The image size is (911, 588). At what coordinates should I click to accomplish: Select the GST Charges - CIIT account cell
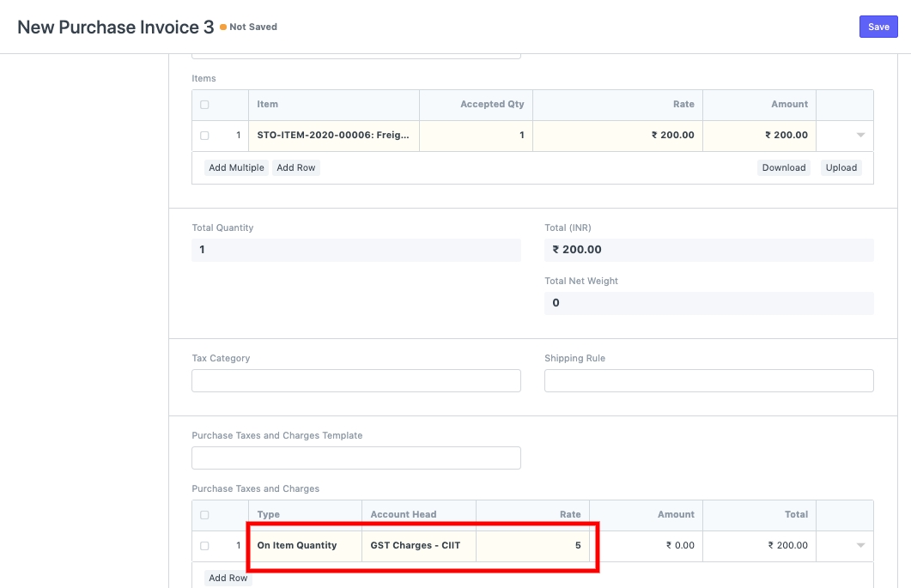[419, 546]
